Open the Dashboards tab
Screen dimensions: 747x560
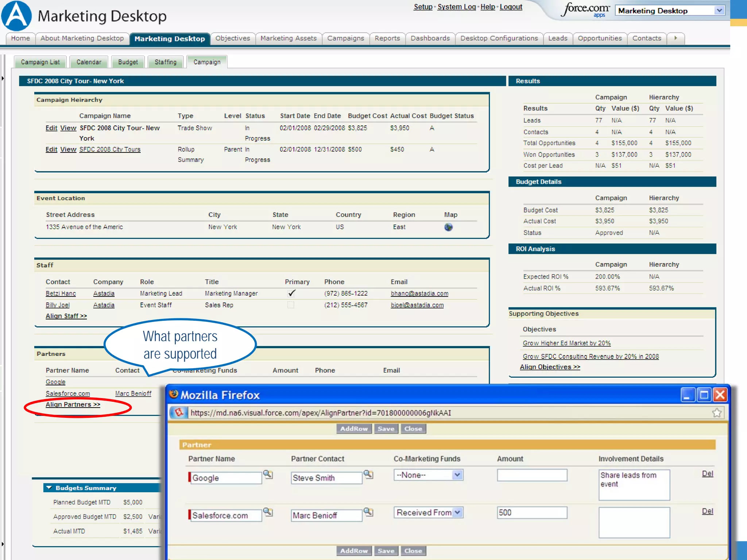pos(430,38)
